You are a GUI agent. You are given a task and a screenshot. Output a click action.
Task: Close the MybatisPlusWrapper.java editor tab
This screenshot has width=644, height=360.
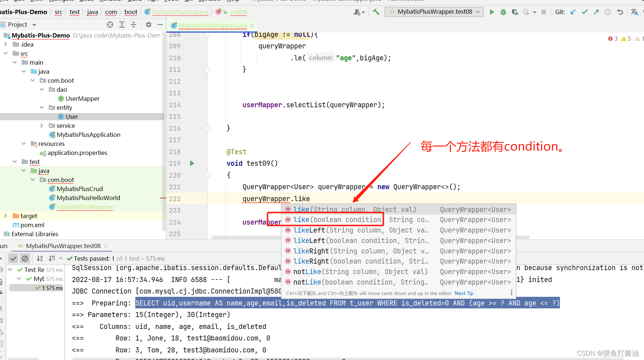pos(252,26)
